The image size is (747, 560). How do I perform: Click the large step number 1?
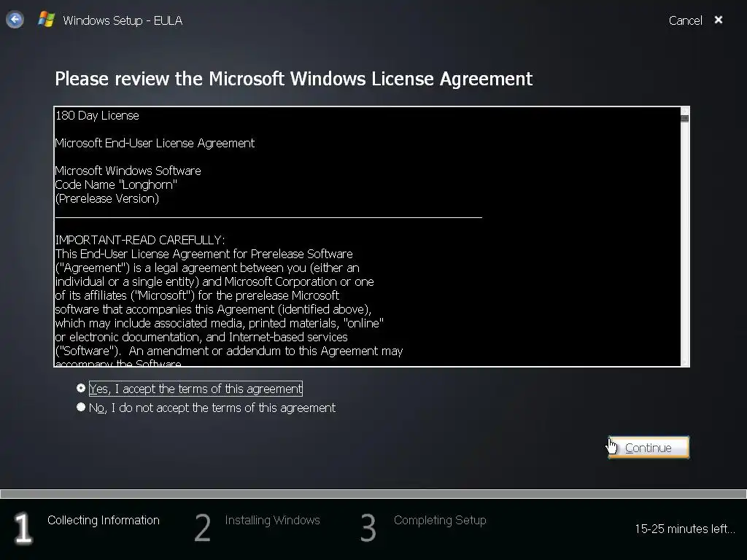pyautogui.click(x=23, y=528)
